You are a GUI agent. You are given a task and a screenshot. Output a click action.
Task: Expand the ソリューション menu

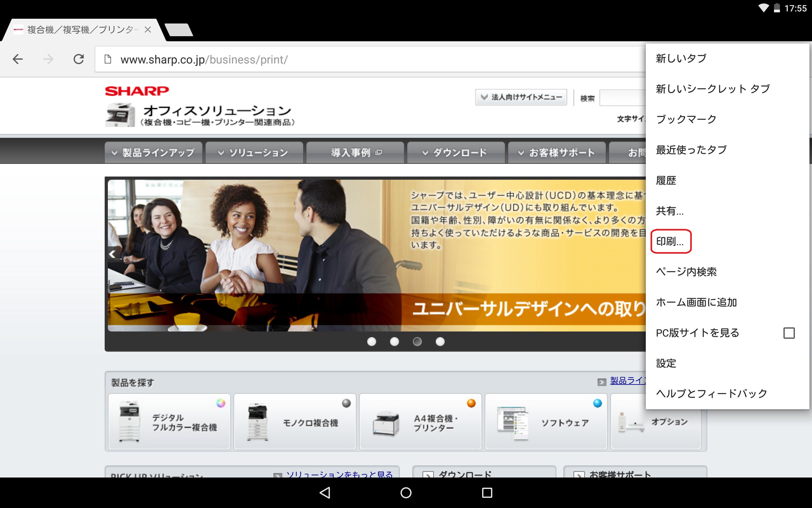click(254, 152)
